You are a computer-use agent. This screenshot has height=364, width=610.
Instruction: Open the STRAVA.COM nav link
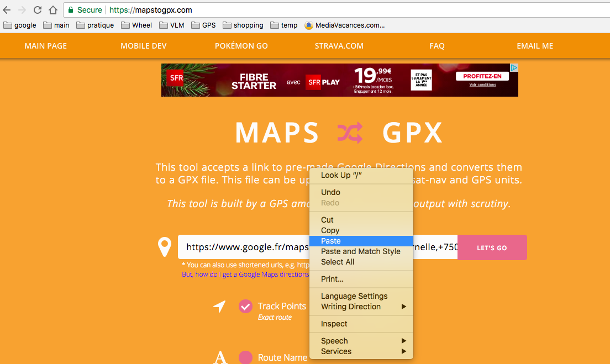(339, 46)
